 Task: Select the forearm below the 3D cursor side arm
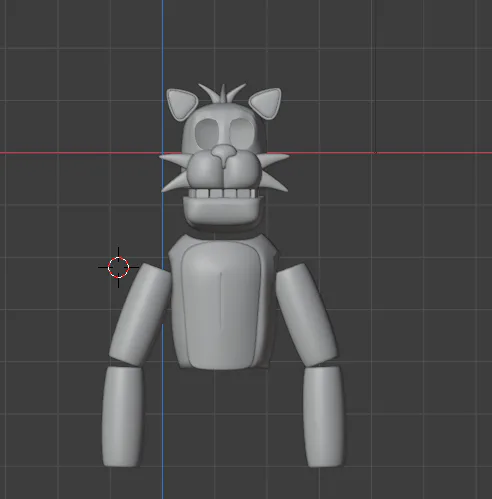(x=123, y=416)
